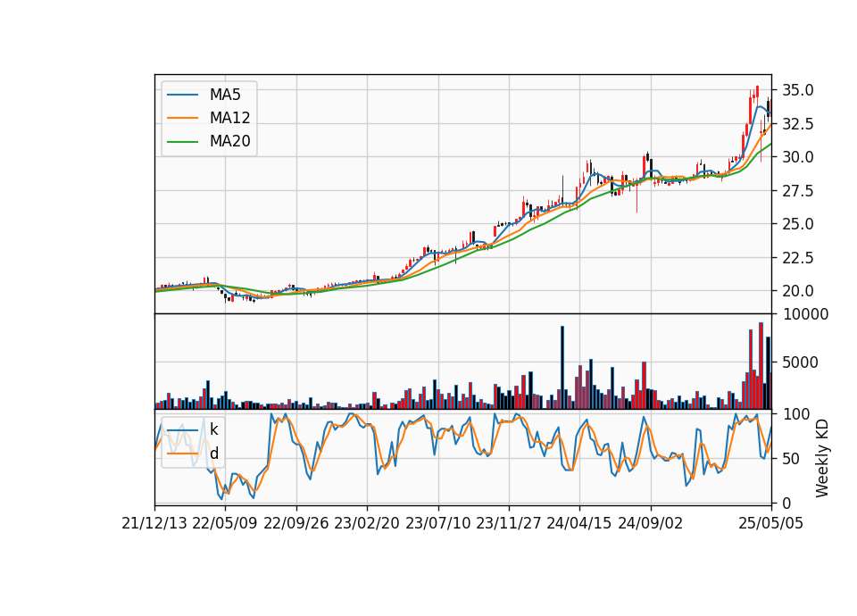857x616 pixels.
Task: Click the 22/05/09 date label
Action: tap(225, 524)
